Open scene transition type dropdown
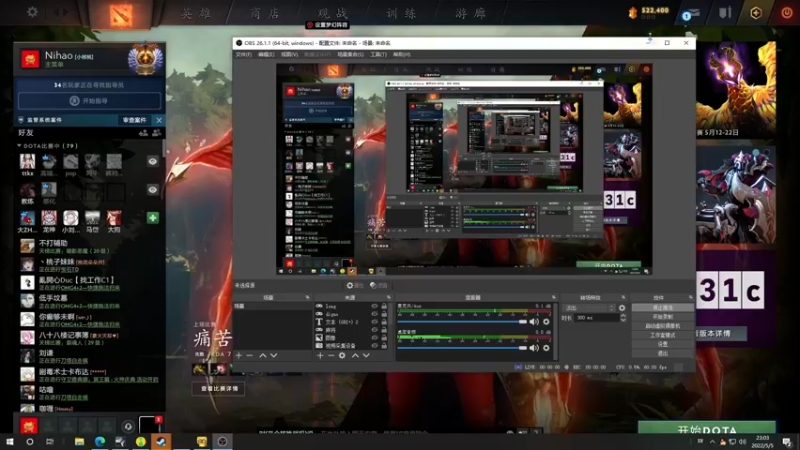 [x=589, y=308]
